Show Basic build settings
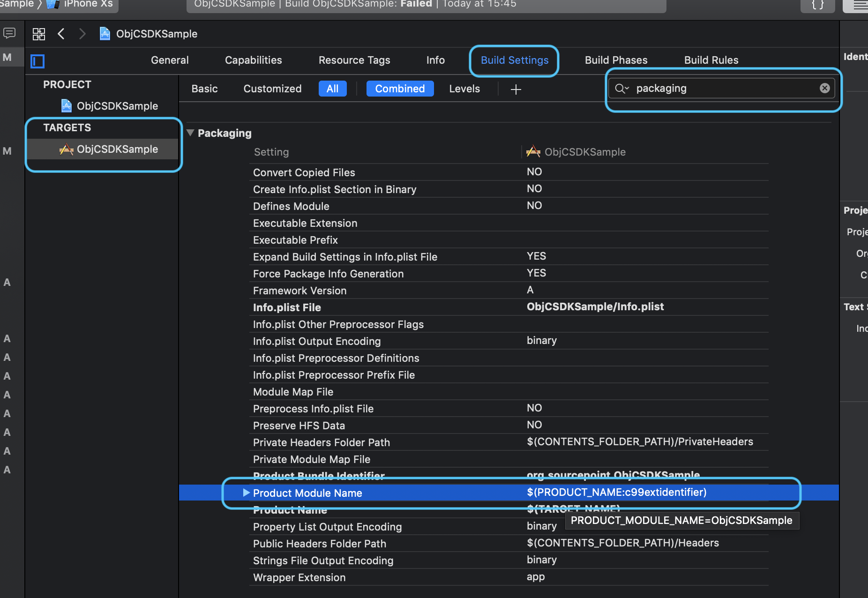The width and height of the screenshot is (868, 598). click(x=204, y=89)
